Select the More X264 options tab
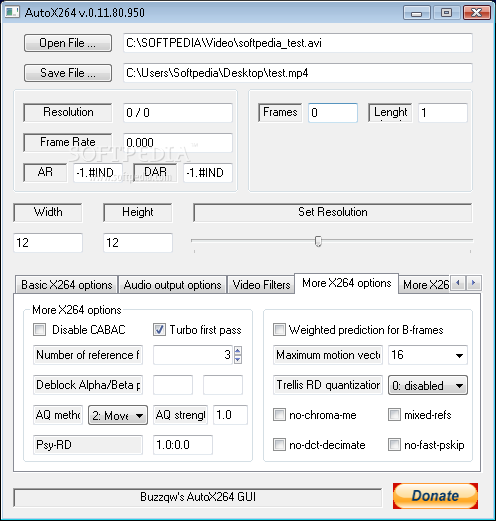This screenshot has width=496, height=521. (x=347, y=283)
